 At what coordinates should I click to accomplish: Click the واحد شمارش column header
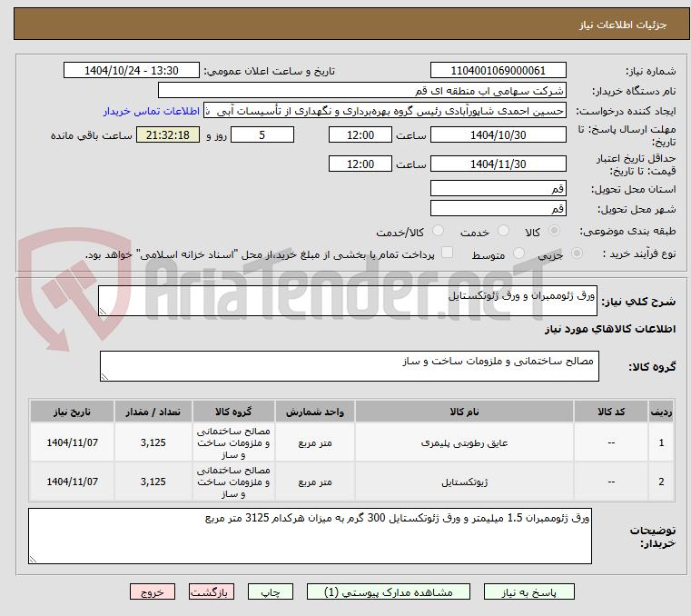[x=315, y=412]
